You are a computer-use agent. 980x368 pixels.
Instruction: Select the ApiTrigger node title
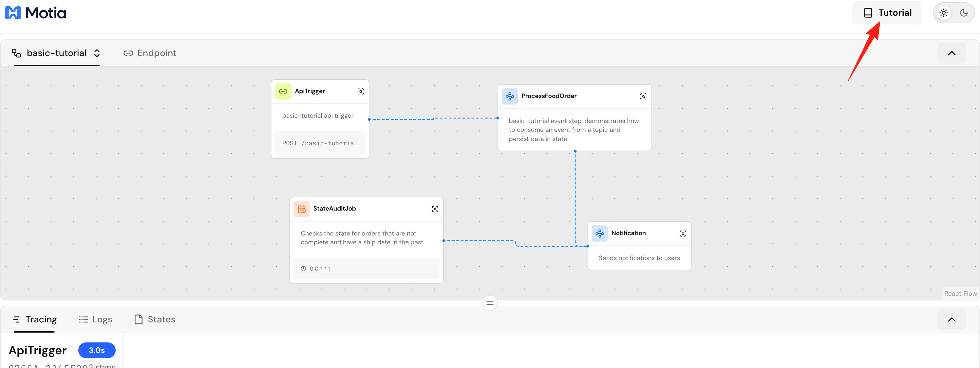[x=310, y=91]
